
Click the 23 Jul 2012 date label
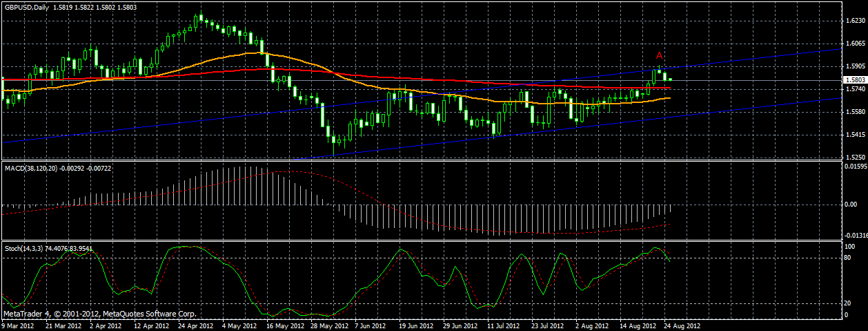tap(549, 325)
